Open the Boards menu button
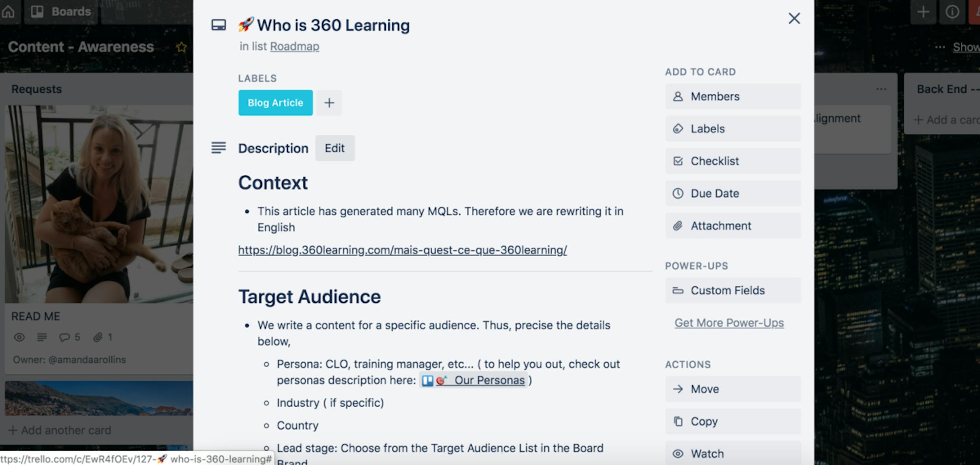The width and height of the screenshot is (980, 465). tap(61, 12)
